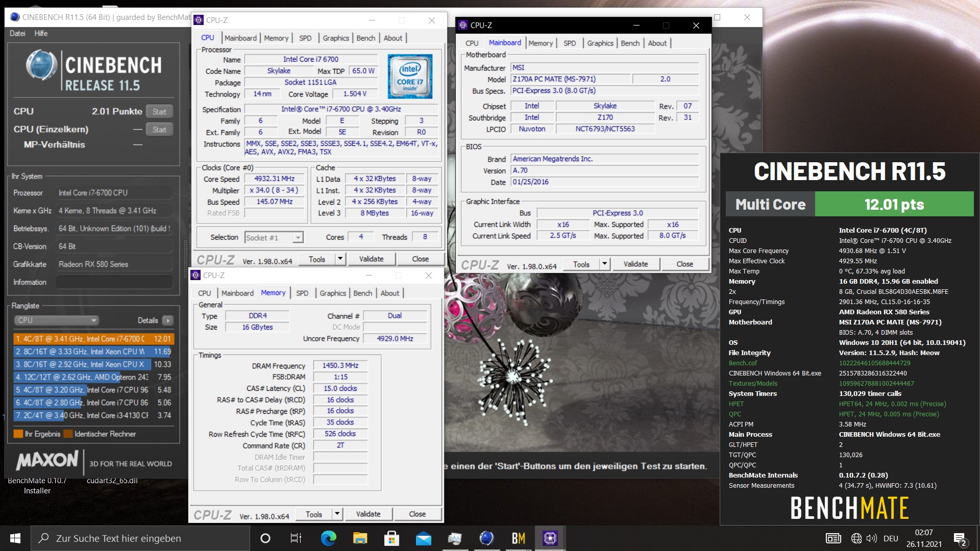Select Mainboard tab in CPU window
980x551 pixels.
pos(240,38)
